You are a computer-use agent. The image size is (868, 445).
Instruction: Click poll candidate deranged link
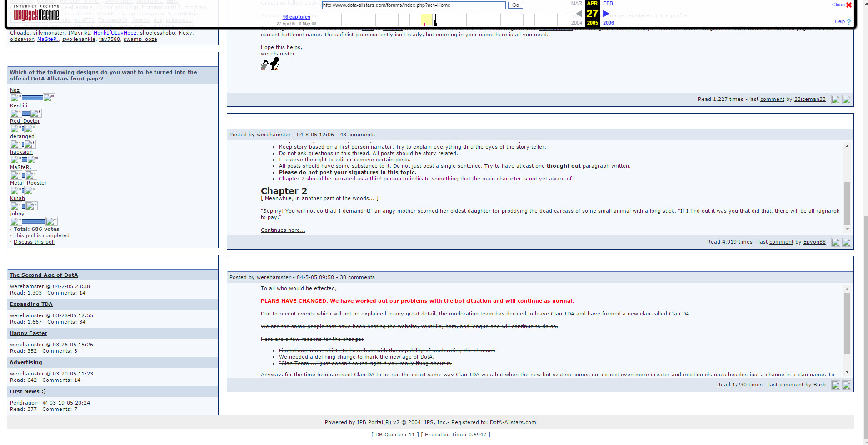pos(22,136)
